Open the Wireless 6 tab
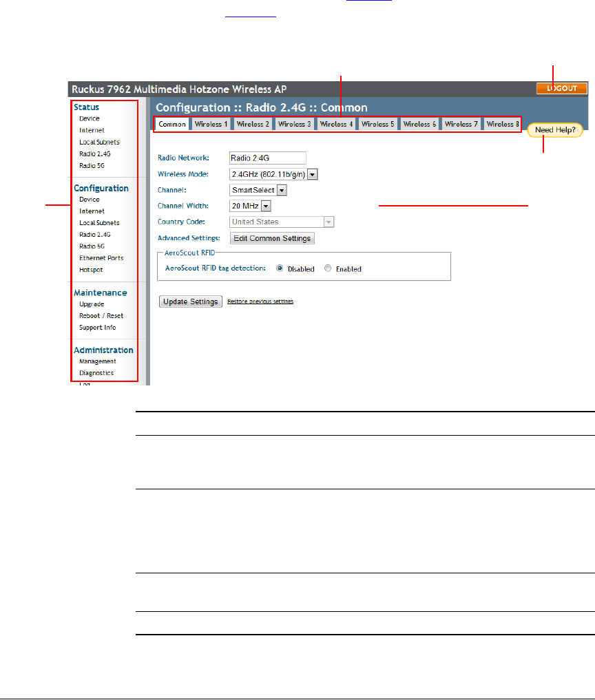This screenshot has height=700, width=595. point(419,124)
